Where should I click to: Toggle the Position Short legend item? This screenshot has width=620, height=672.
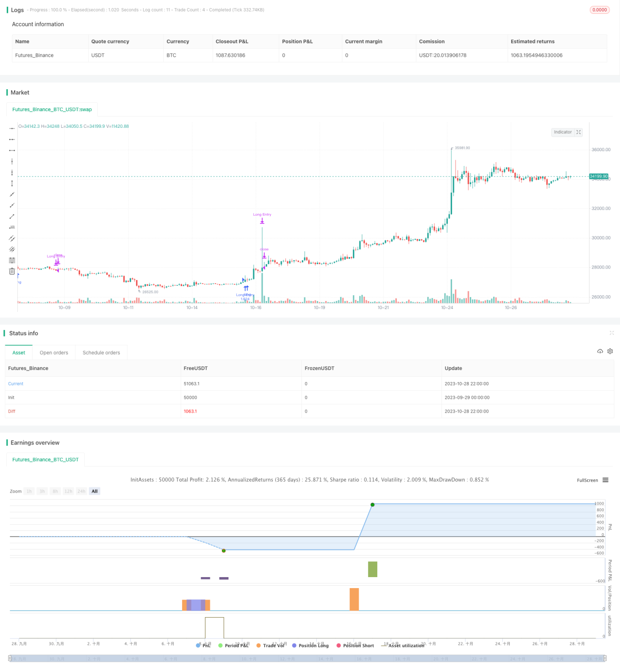pyautogui.click(x=355, y=645)
